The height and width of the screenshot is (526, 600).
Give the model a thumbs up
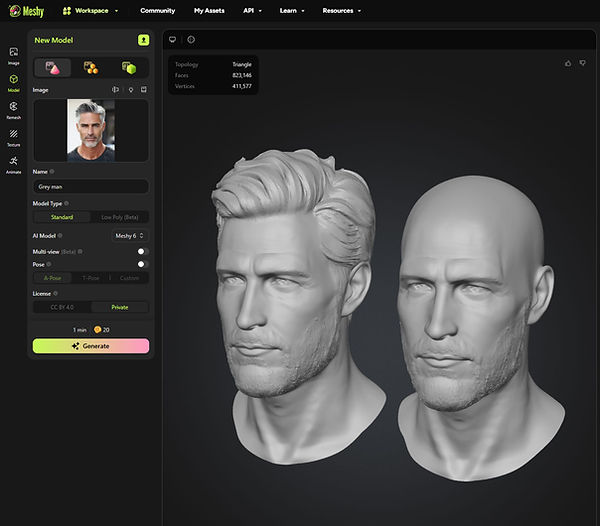[568, 63]
